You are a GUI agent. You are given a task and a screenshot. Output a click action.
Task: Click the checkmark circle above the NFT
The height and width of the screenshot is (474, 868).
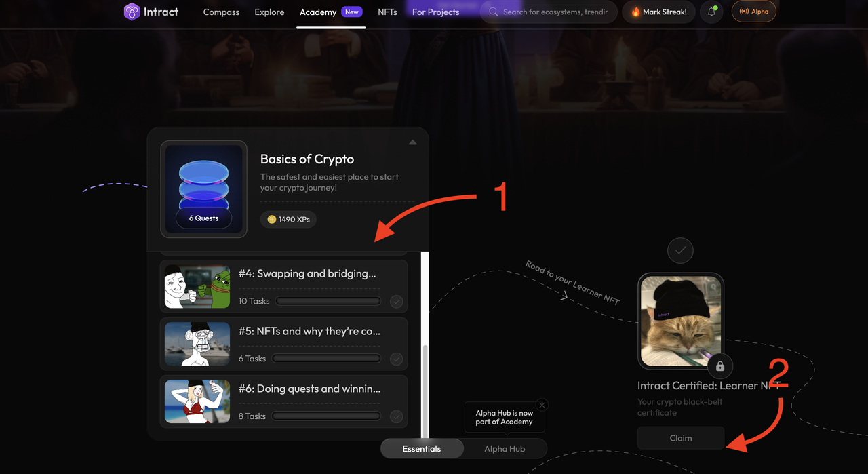pos(680,250)
